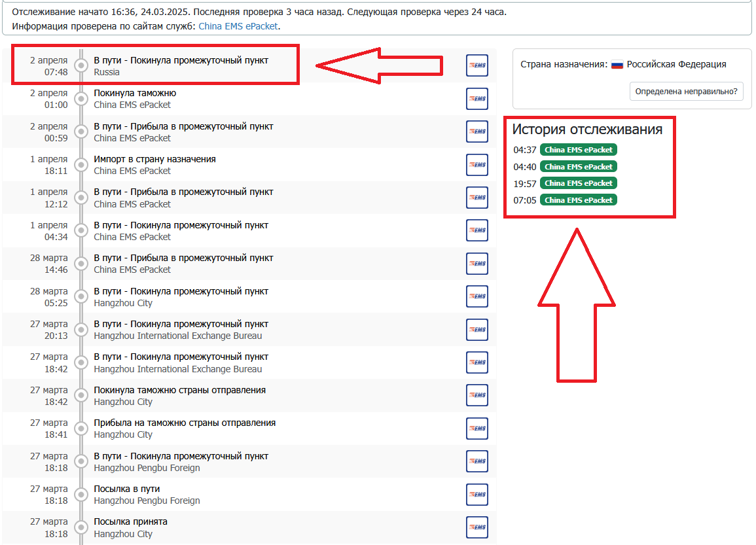Click EMS icon for Покинула таможню row
The image size is (756, 545).
[x=477, y=99]
